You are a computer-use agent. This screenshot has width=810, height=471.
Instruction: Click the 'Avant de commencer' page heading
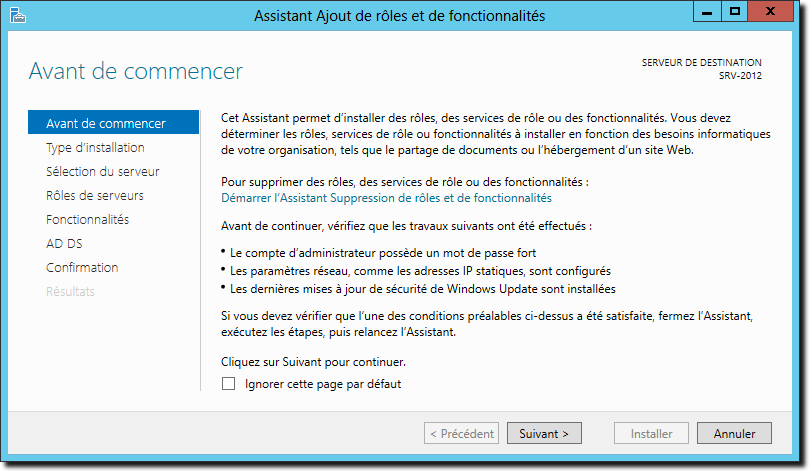(x=135, y=71)
